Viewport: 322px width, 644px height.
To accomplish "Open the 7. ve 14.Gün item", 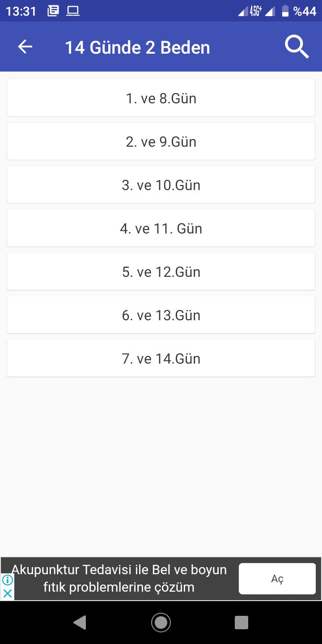I will pyautogui.click(x=161, y=358).
